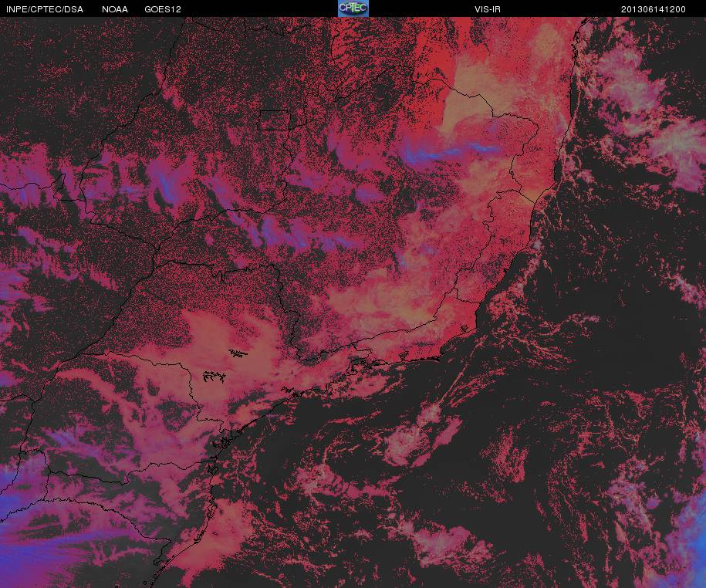
Task: Click the 201306141200 timestamp
Action: pyautogui.click(x=654, y=9)
